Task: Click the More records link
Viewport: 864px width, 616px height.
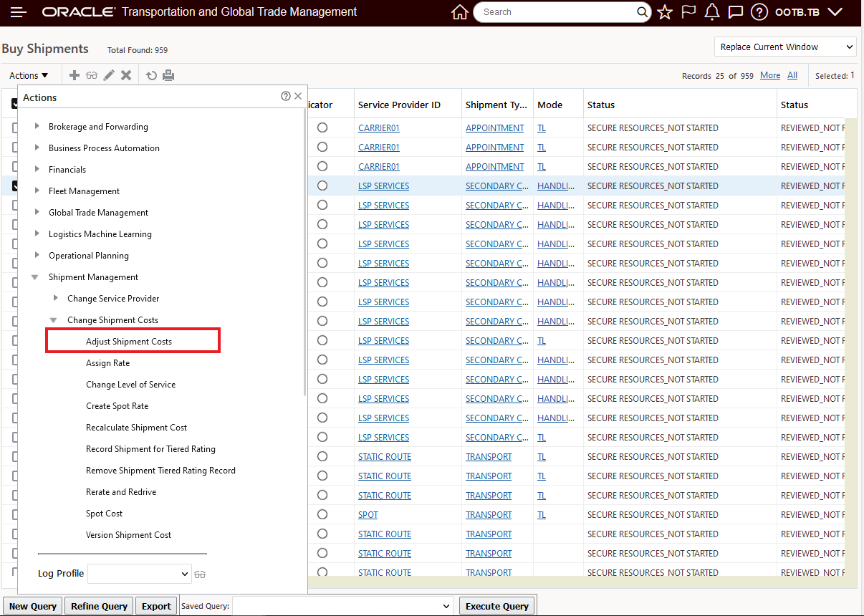Action: (x=770, y=75)
